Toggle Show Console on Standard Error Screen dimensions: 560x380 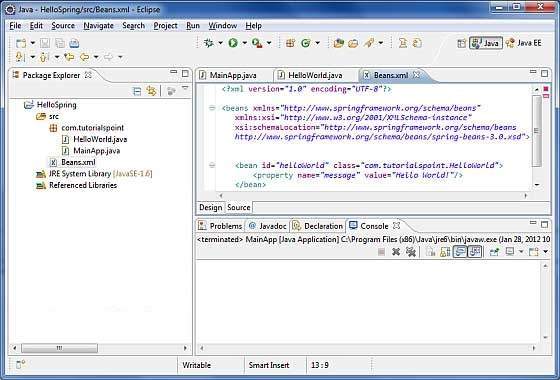475,252
